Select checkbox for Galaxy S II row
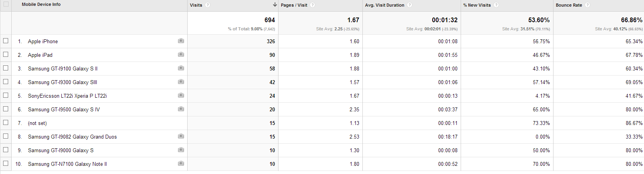The height and width of the screenshot is (174, 644). 5,68
